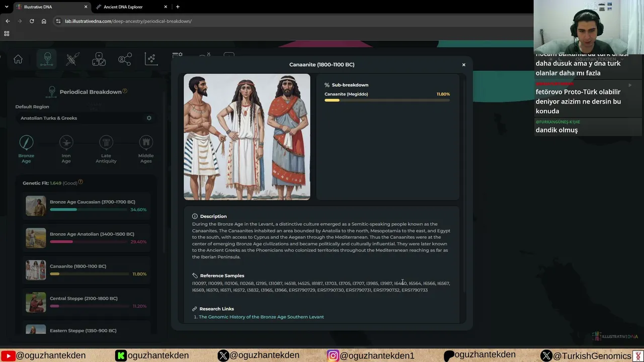This screenshot has width=644, height=362.
Task: Click Genetic Fit 1.649 (Good) value
Action: pos(63,183)
